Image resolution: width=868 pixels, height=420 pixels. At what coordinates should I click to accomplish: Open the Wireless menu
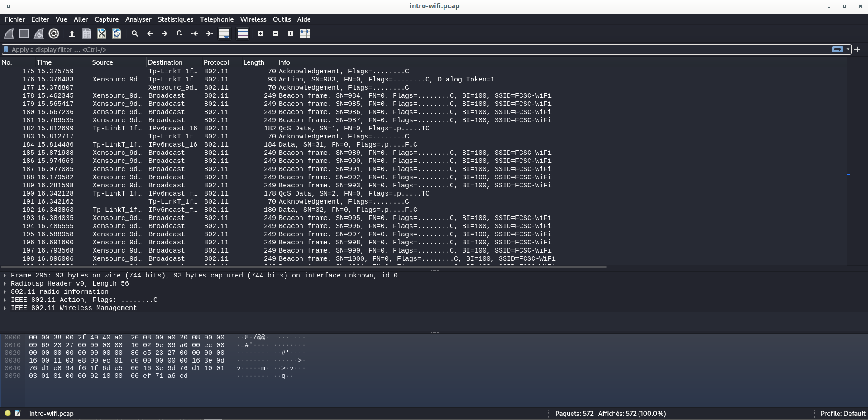point(253,19)
